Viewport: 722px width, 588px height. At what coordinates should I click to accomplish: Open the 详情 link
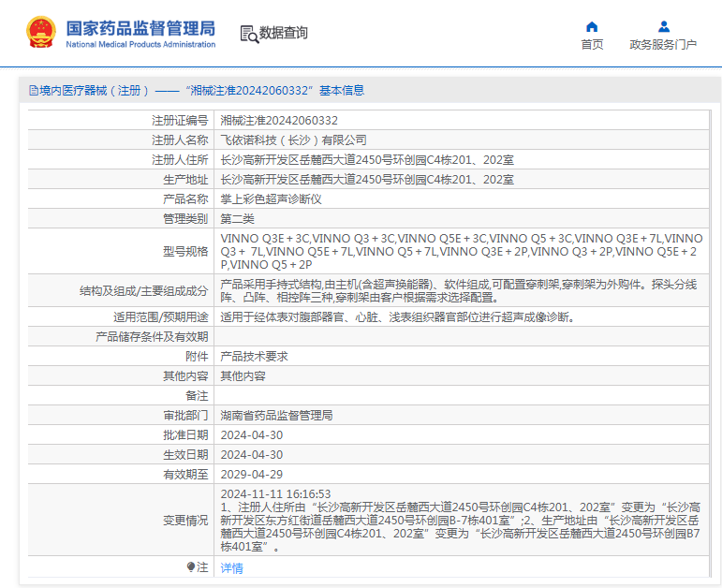[231, 568]
